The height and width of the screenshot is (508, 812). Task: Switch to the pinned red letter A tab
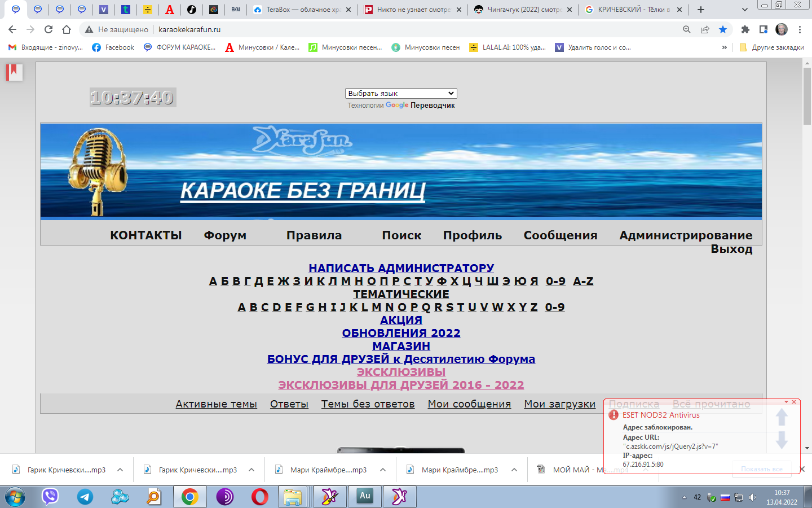[x=170, y=10]
